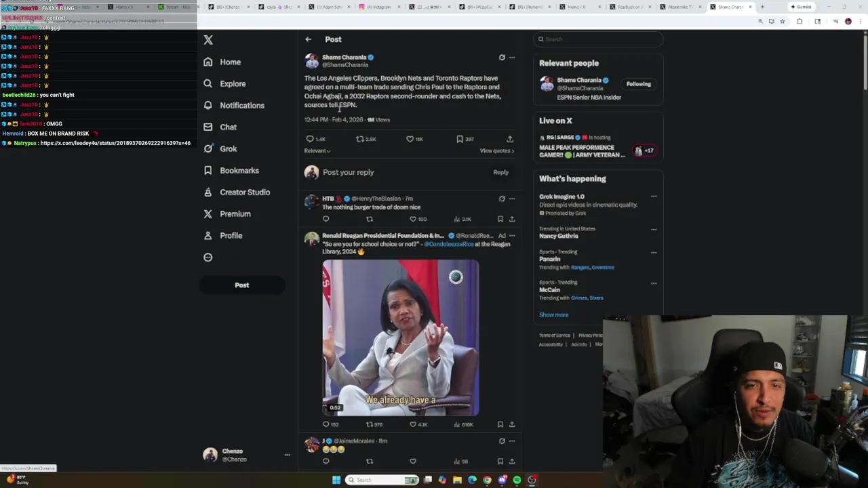Go to Home in the sidebar
The image size is (868, 488).
click(222, 62)
